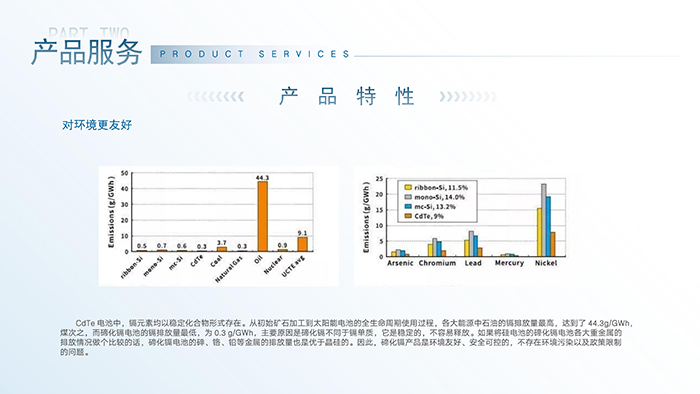Click the blue mc-Si Nickel bar

[x=548, y=227]
